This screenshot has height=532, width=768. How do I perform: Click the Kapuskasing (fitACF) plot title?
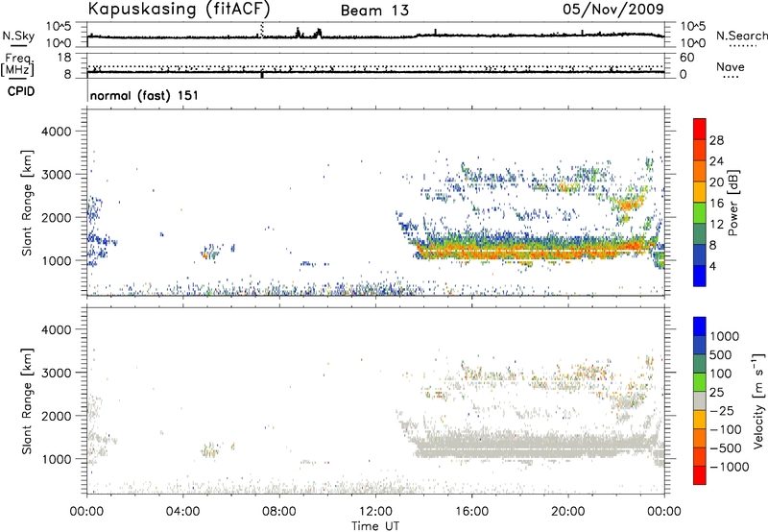pyautogui.click(x=179, y=9)
